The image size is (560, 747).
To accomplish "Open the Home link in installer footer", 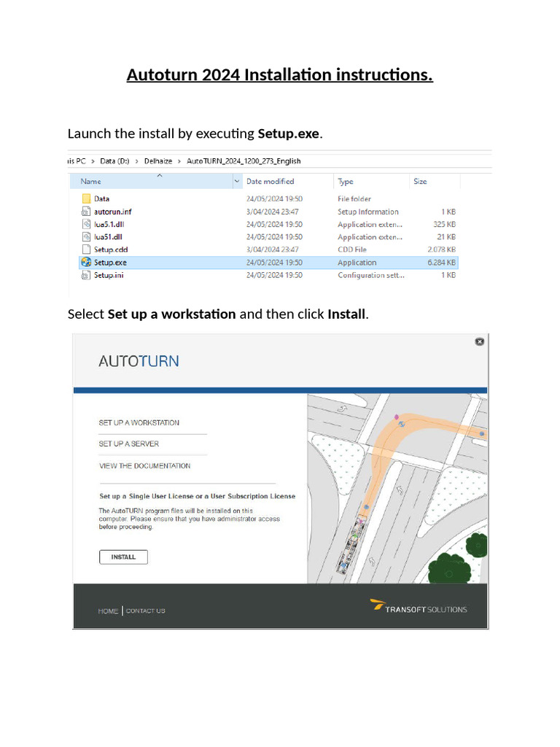I will 108,611.
